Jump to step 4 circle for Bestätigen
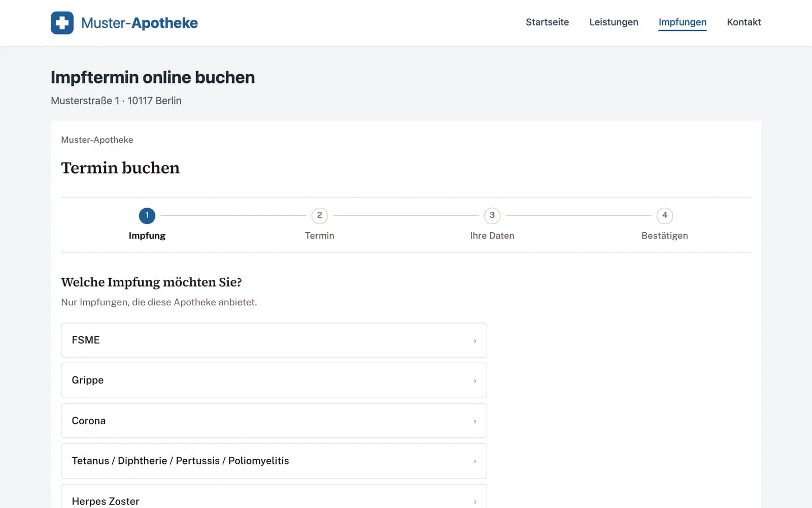Screen dimensions: 812x508 [x=665, y=215]
